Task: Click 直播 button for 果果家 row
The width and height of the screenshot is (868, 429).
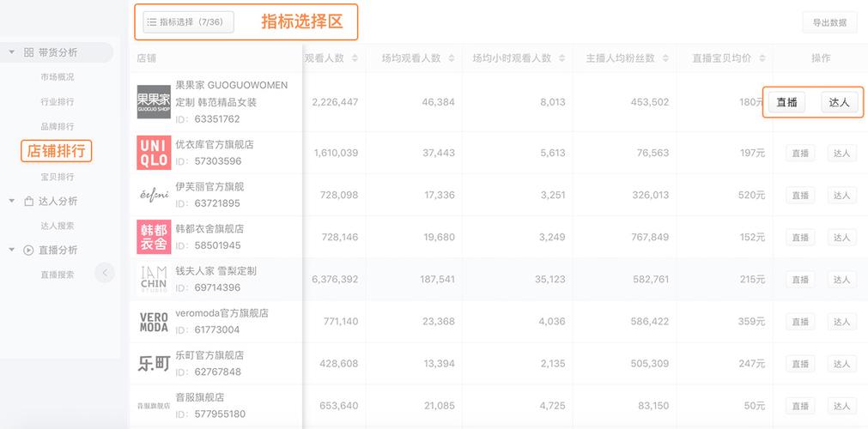Action: coord(786,102)
